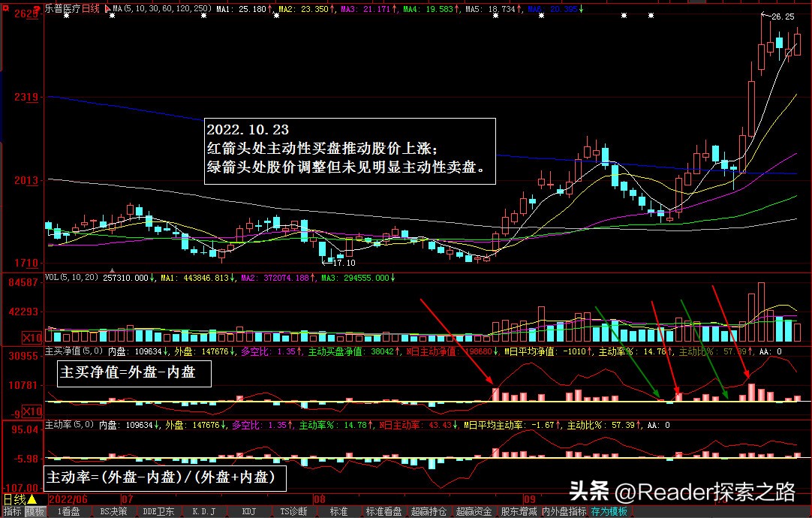Click the 主动率=(外盘-内盘)/(外盘+内盘) formula note

(x=166, y=477)
